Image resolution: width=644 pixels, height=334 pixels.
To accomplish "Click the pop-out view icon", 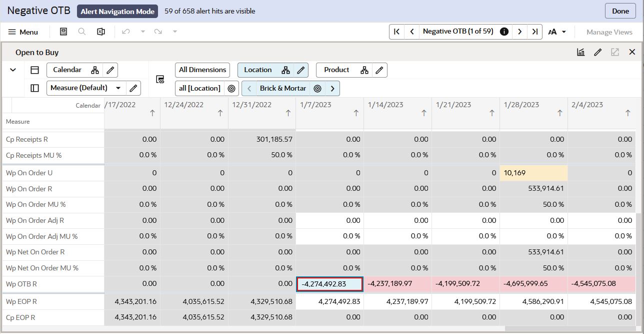I will pyautogui.click(x=615, y=52).
